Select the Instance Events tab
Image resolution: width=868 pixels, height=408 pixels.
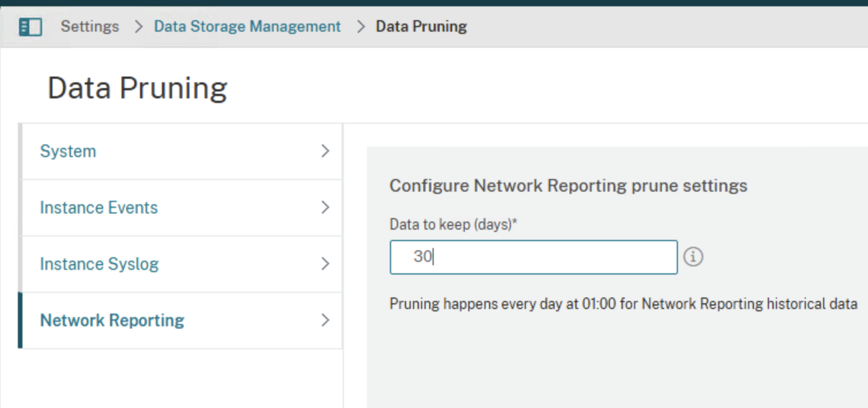click(x=98, y=208)
